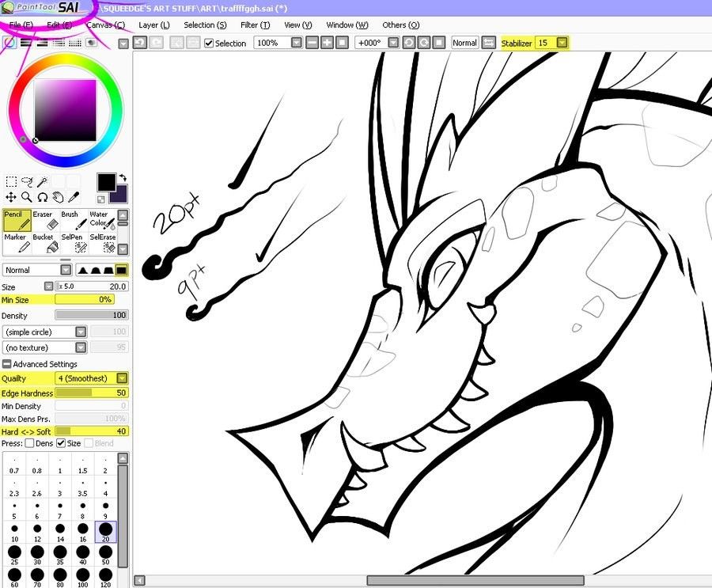712x588 pixels.
Task: Uncheck the Size pressure checkbox
Action: (x=61, y=443)
